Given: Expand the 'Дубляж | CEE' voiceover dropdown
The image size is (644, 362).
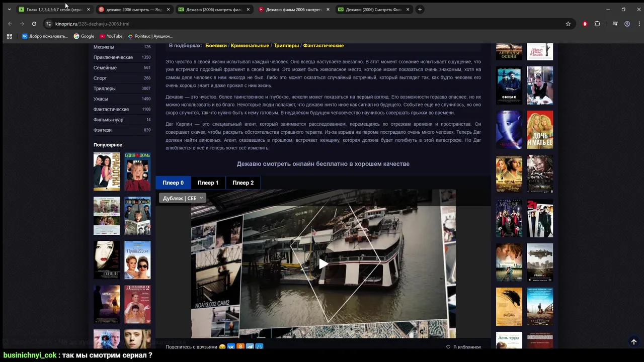Looking at the screenshot, I should (x=183, y=198).
